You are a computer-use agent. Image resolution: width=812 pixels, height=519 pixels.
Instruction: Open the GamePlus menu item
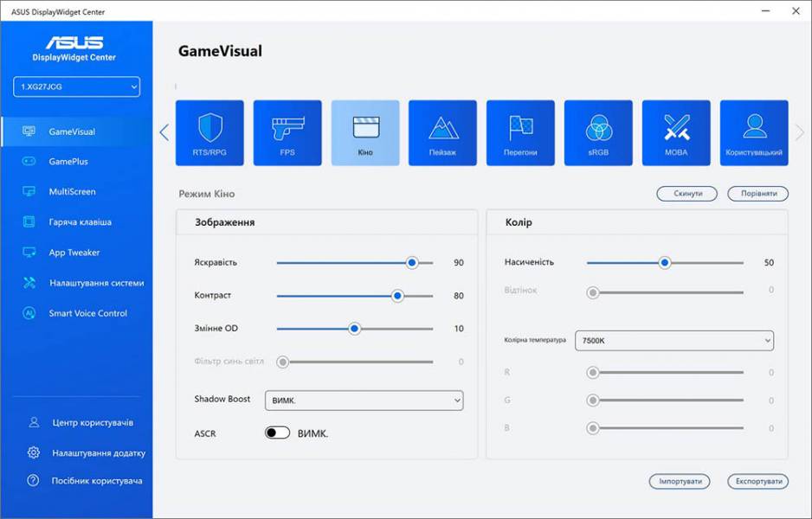(x=77, y=162)
